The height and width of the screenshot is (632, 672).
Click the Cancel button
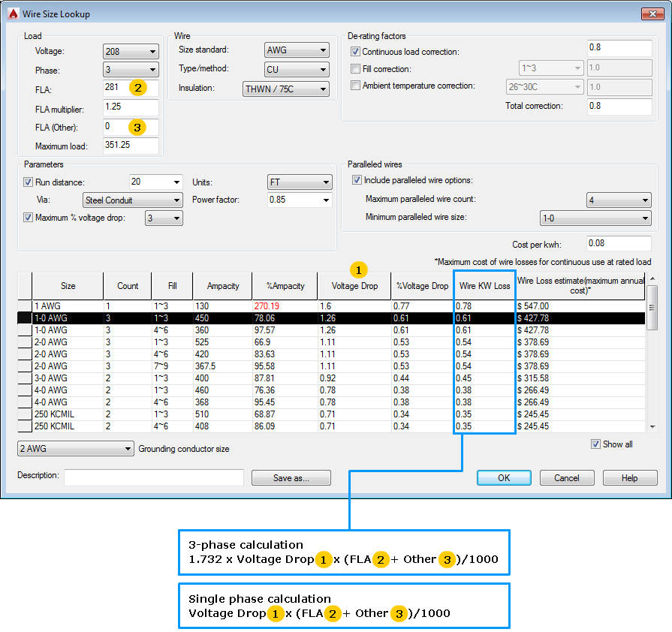[567, 477]
